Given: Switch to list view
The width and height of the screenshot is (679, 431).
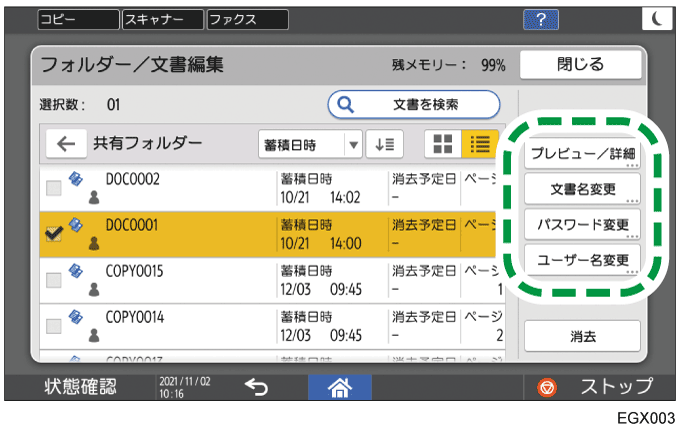Looking at the screenshot, I should pos(480,144).
